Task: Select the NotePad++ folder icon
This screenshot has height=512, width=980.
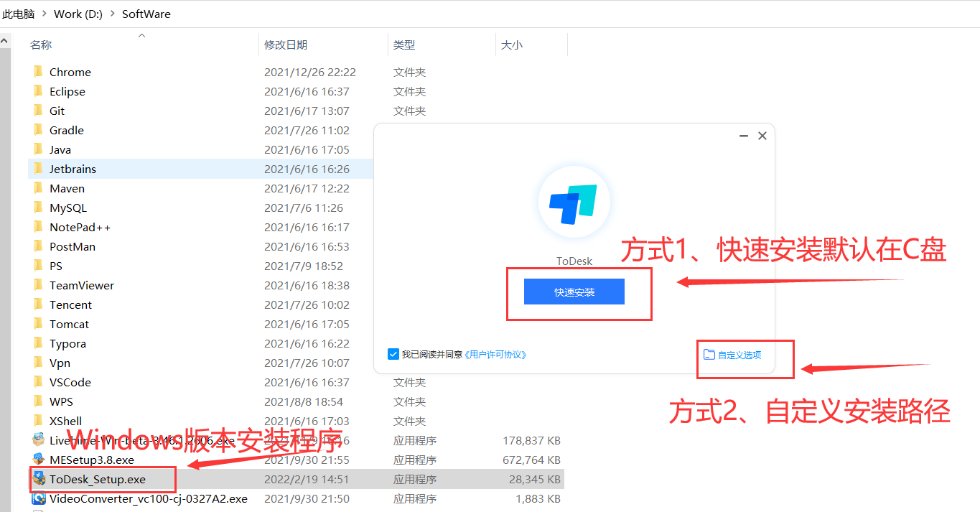Action: (38, 227)
